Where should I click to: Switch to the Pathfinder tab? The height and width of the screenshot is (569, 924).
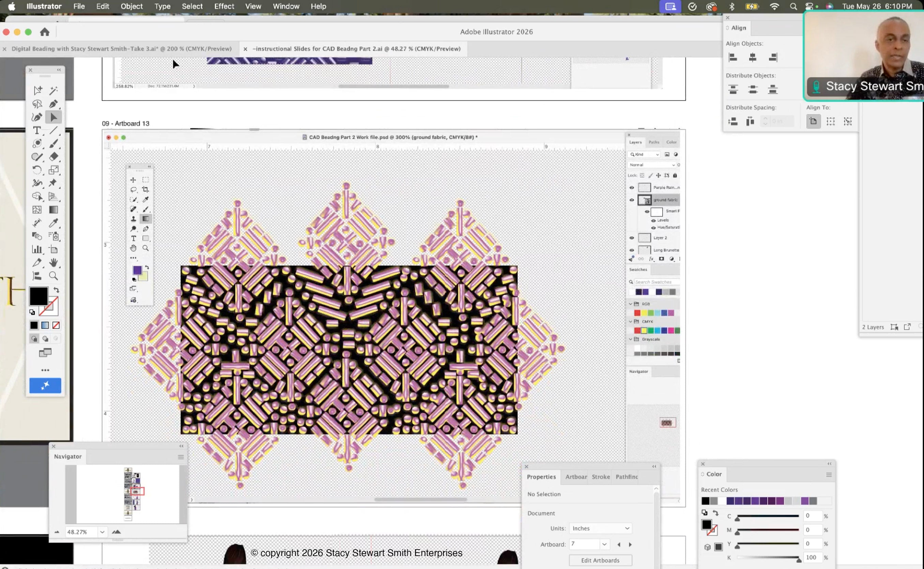coord(627,477)
